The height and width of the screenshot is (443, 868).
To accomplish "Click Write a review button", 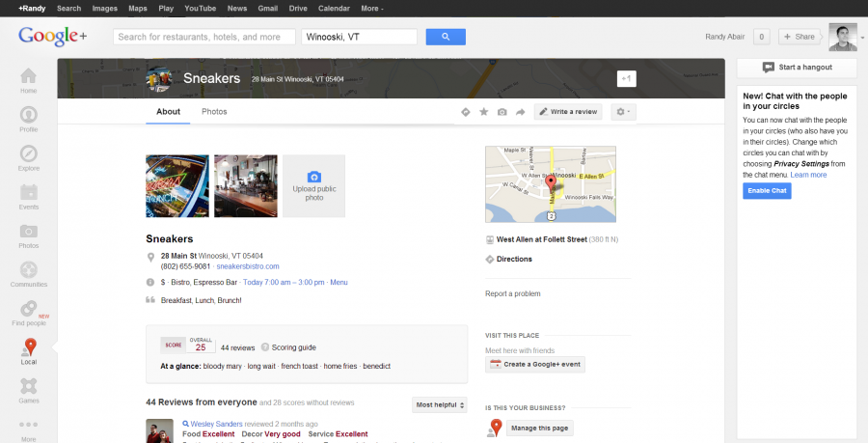I will (568, 112).
